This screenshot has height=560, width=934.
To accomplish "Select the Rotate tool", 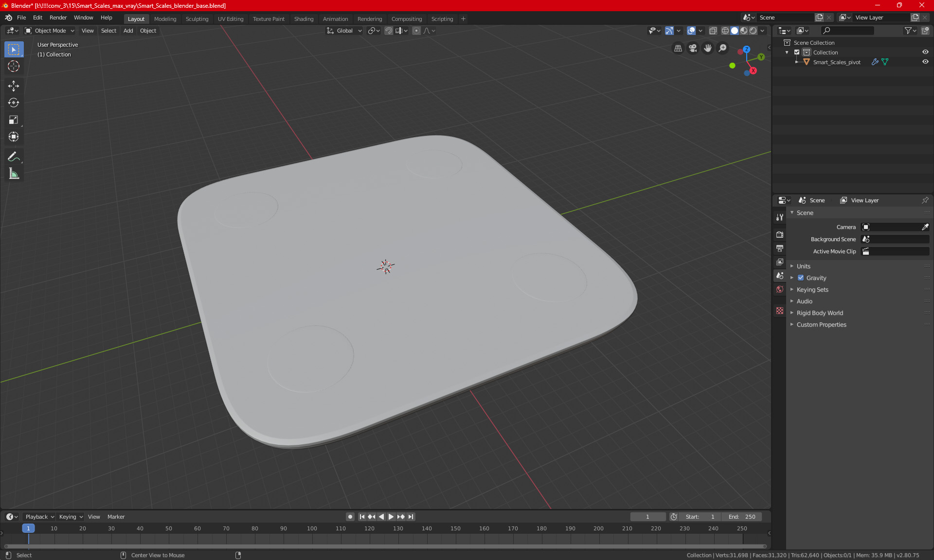I will click(14, 103).
